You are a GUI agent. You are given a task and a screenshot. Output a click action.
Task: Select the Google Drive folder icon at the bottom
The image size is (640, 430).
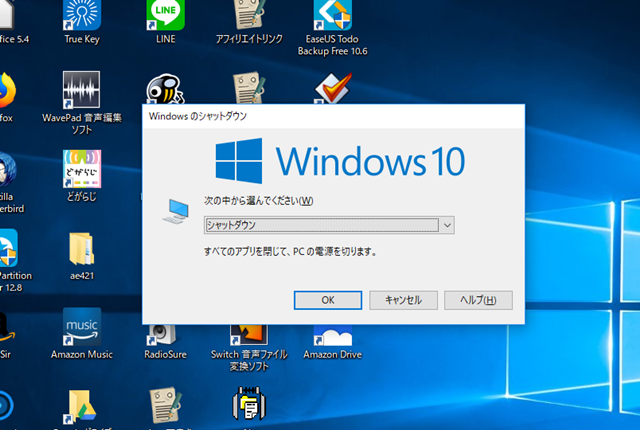pos(82,408)
